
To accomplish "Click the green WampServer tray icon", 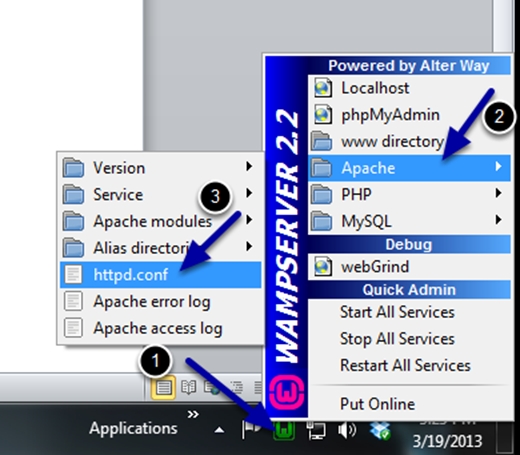I will 284,430.
